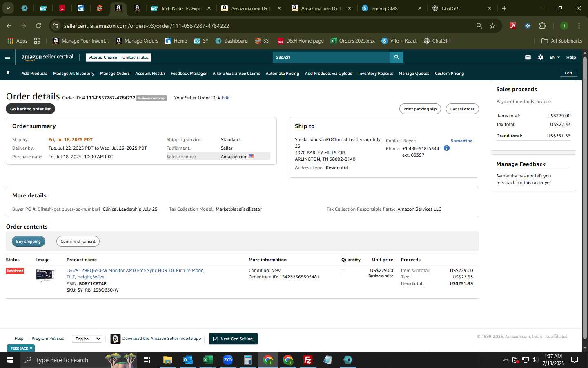588x368 pixels.
Task: Bookmark this page with the star icon
Action: click(492, 26)
